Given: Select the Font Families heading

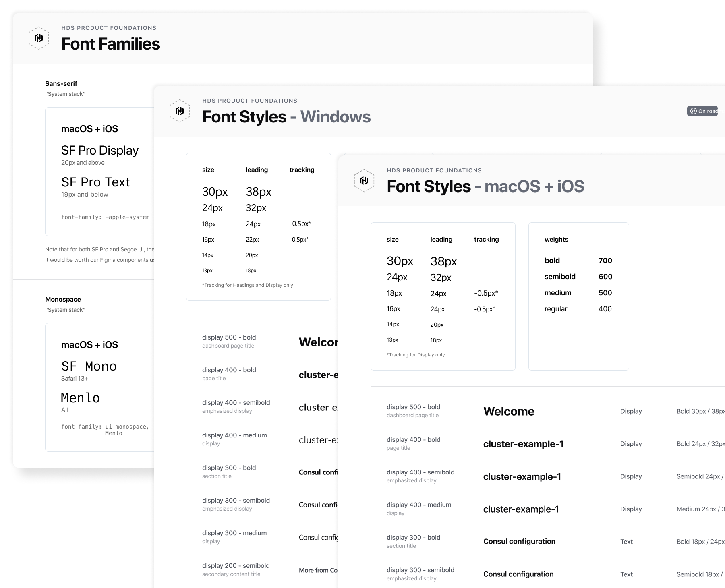Looking at the screenshot, I should click(x=111, y=44).
